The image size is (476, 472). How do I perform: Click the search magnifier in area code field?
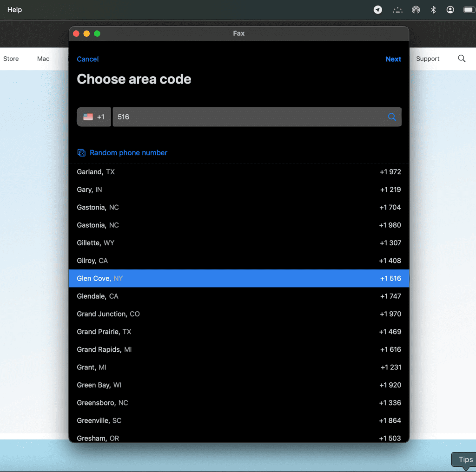392,117
